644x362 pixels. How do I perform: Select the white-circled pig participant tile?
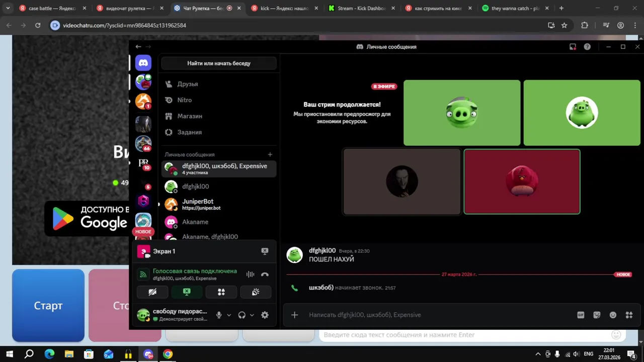pos(582,113)
